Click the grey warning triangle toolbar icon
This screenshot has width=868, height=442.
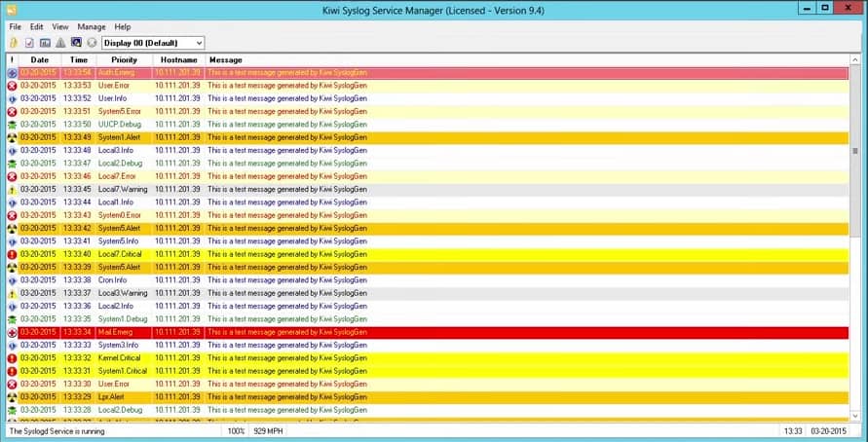coord(61,43)
